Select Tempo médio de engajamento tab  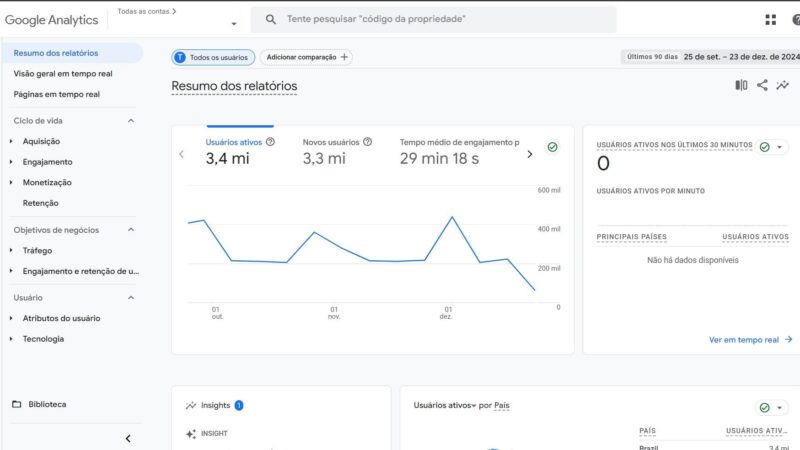point(459,151)
